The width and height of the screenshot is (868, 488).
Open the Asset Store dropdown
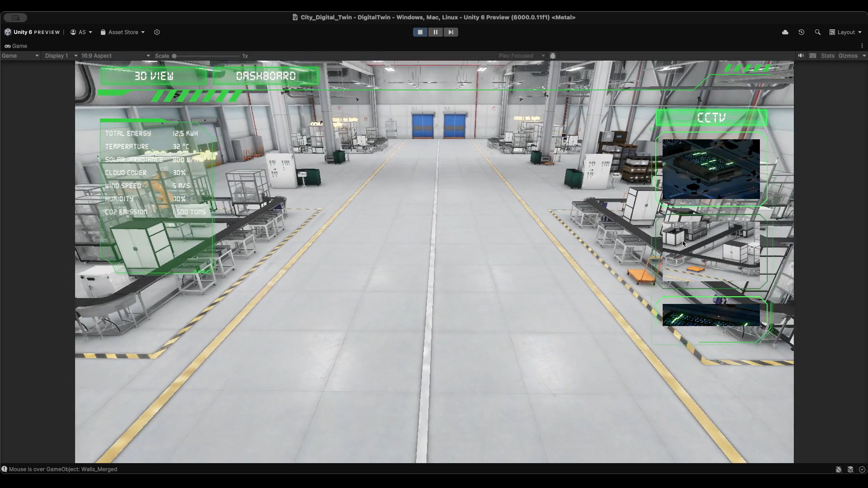[123, 32]
